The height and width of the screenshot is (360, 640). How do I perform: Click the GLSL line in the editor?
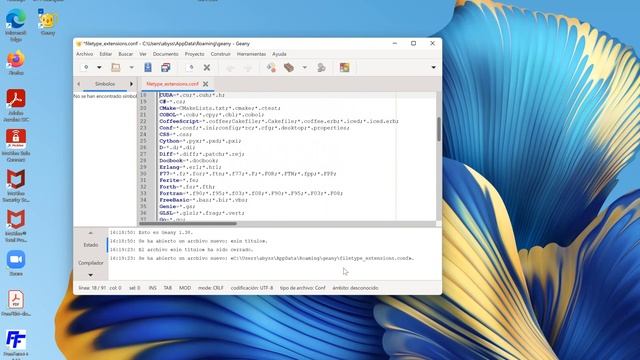pos(202,213)
